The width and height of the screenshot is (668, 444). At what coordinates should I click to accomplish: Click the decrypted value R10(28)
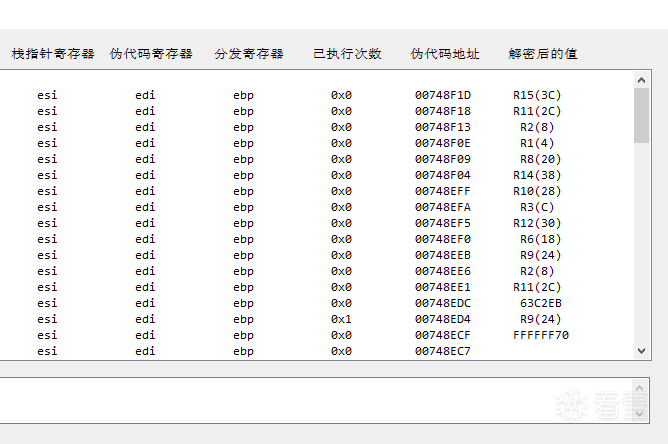tap(537, 191)
